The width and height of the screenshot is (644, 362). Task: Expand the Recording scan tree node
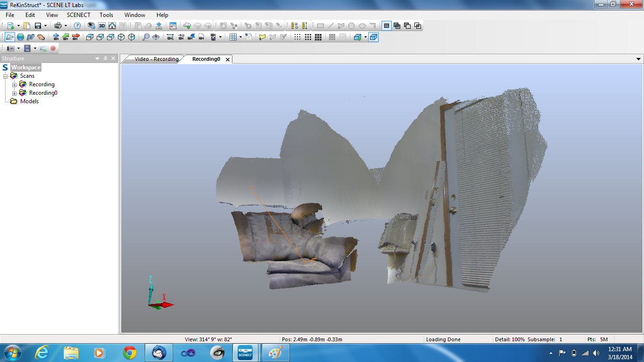pos(15,85)
